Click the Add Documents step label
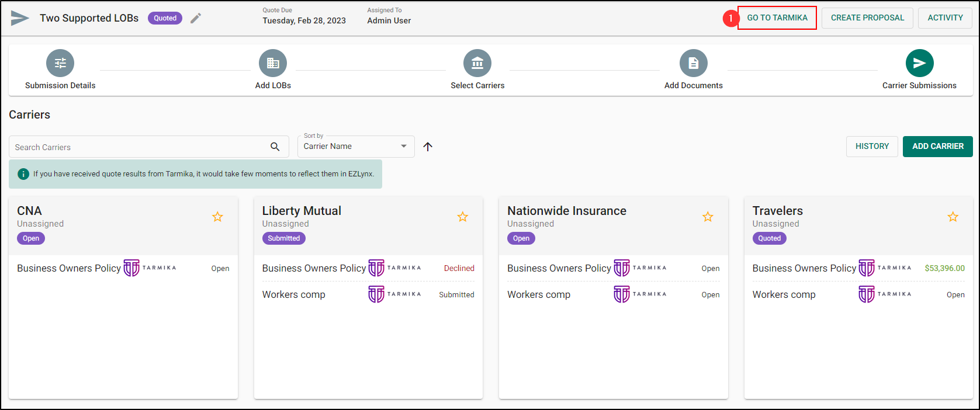980x410 pixels. (x=694, y=85)
